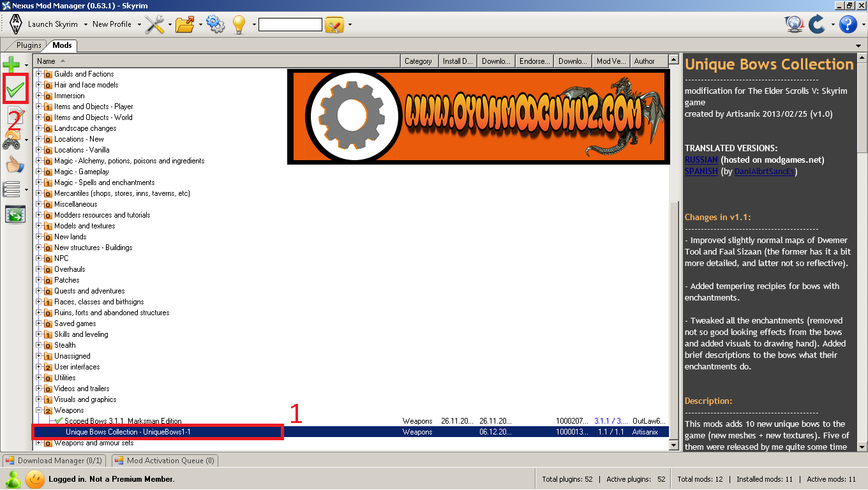Open the New Profile dropdown arrow

coord(138,25)
